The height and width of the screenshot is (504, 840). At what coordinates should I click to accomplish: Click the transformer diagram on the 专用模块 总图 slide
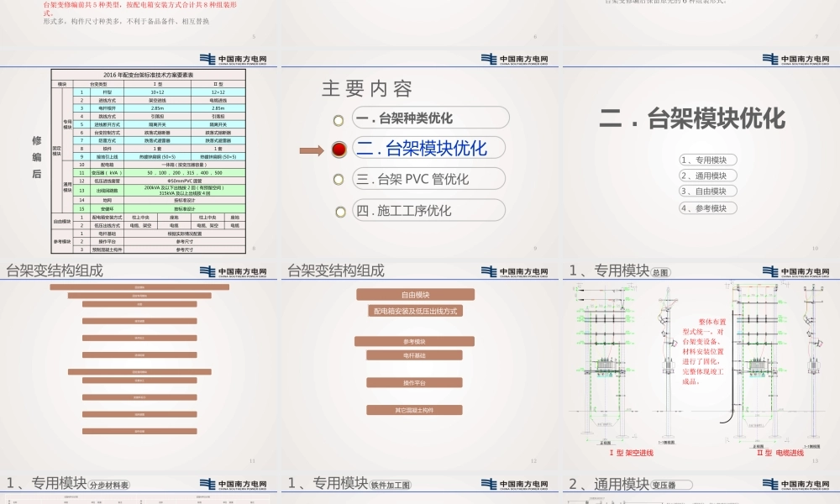[x=606, y=365]
